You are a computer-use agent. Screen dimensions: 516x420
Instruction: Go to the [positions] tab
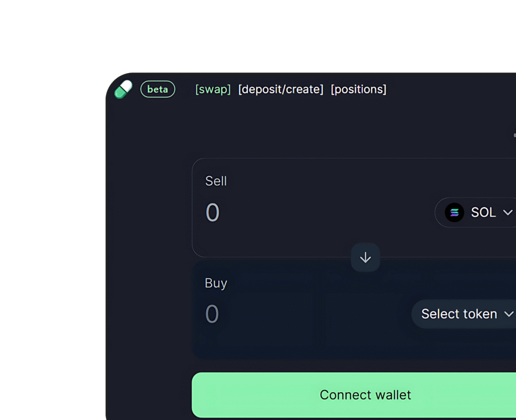pos(359,89)
